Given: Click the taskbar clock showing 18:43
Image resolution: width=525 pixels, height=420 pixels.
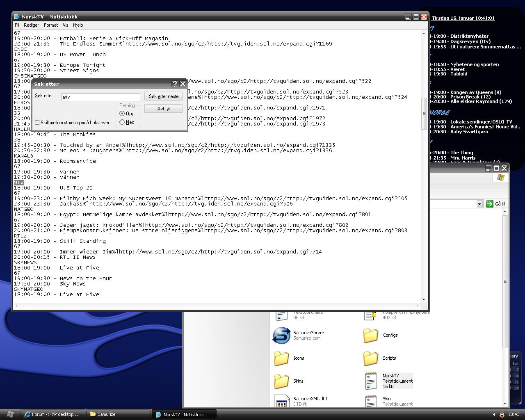Looking at the screenshot, I should coord(514,414).
